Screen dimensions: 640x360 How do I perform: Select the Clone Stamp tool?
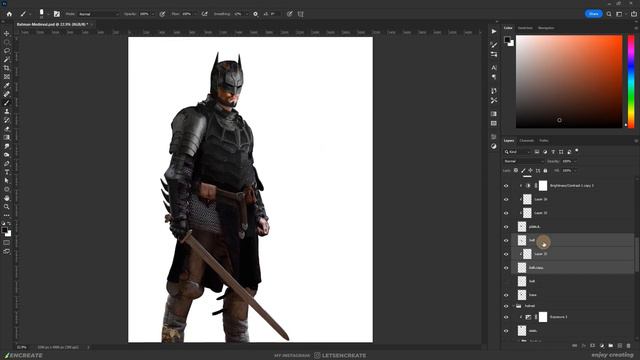(x=7, y=111)
